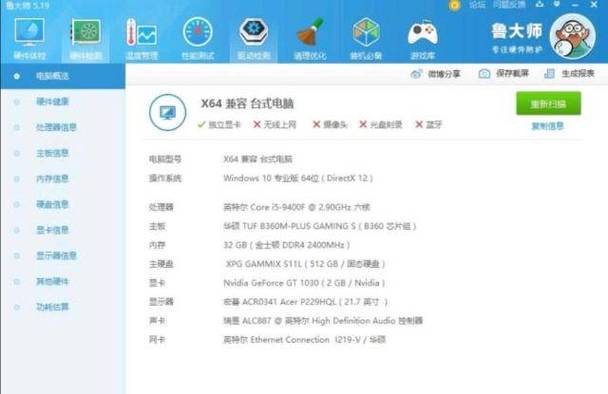Click the X64 兼容 台式电脑 heading

(x=247, y=104)
